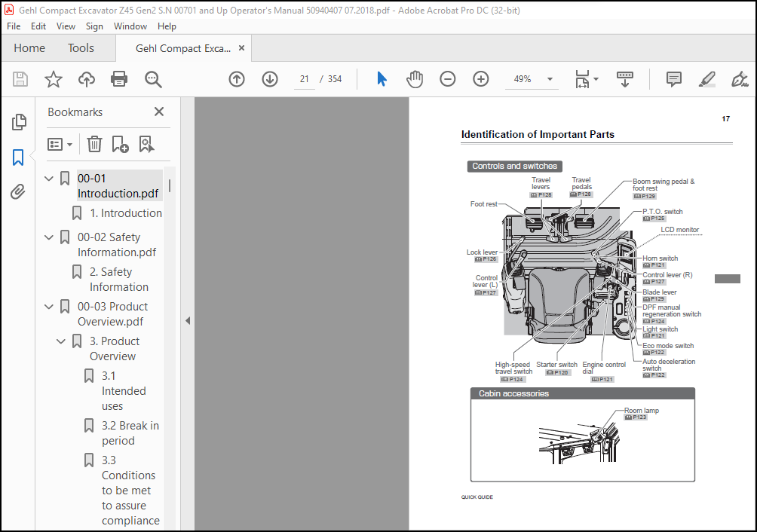This screenshot has width=757, height=532.
Task: Click find current bookmark icon
Action: [x=146, y=144]
